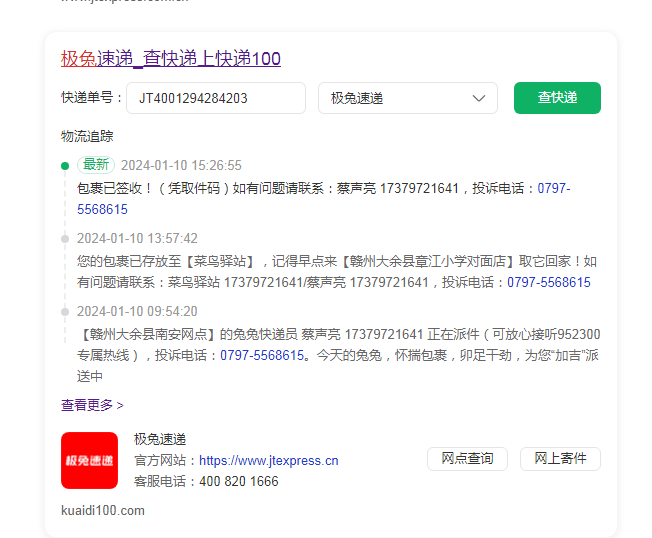
Task: Open the https://www.jtexpress.cn official website link
Action: click(x=269, y=461)
